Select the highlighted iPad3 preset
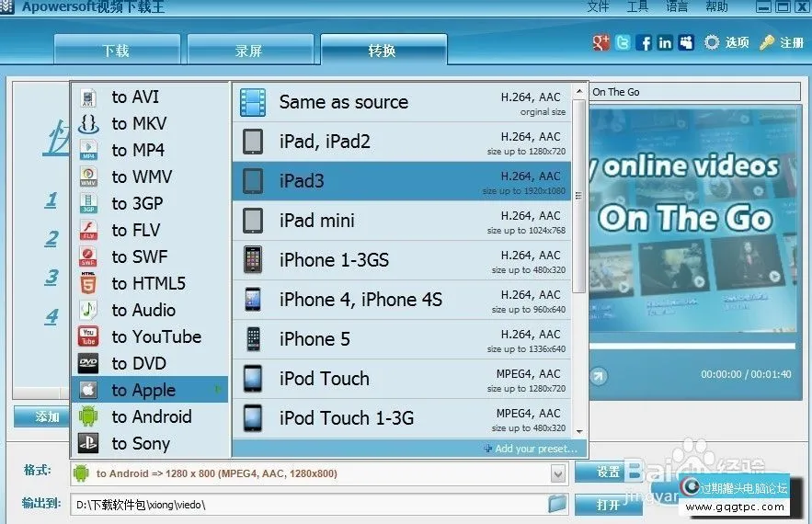812x524 pixels. (401, 181)
